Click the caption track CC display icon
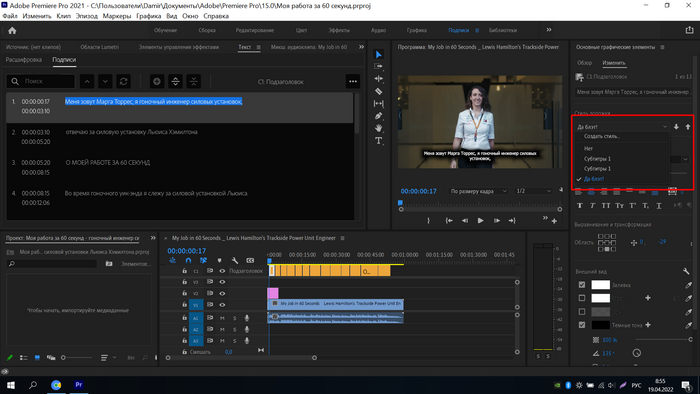The height and width of the screenshot is (394, 700). pyautogui.click(x=250, y=261)
